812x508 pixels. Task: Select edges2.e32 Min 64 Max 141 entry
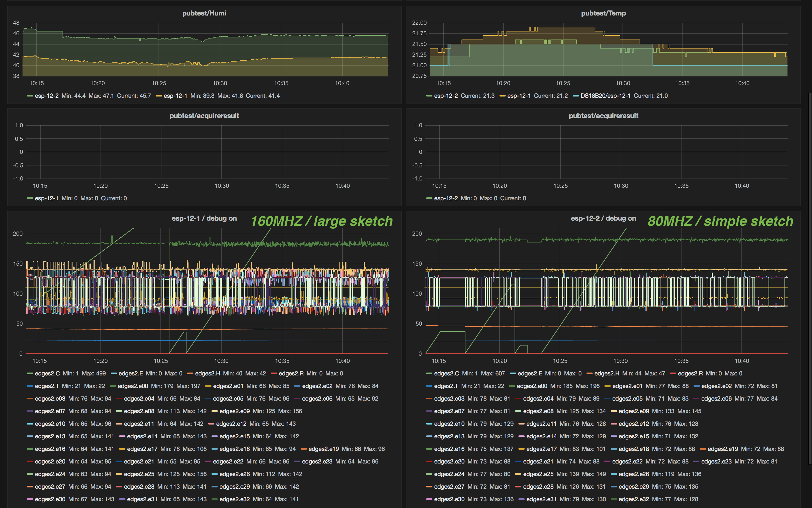pyautogui.click(x=235, y=499)
